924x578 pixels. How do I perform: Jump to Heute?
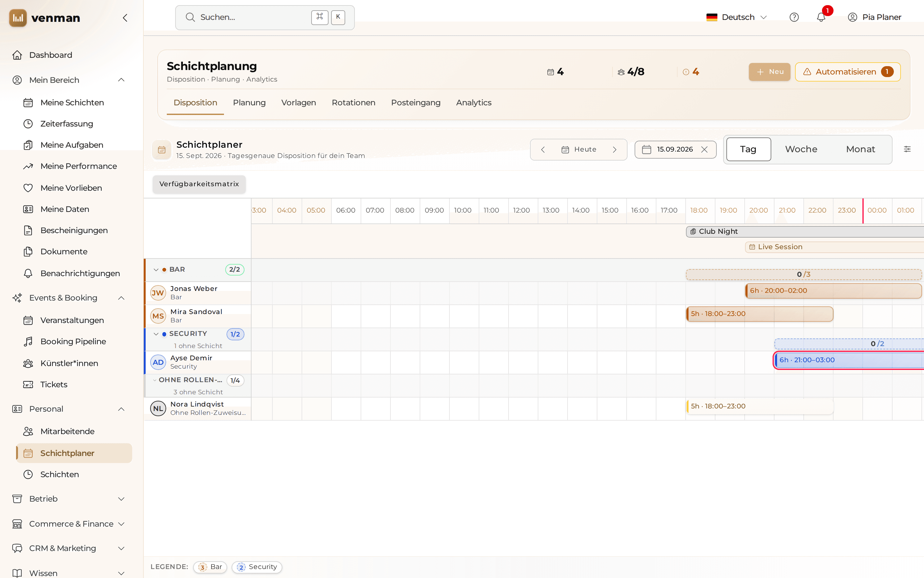(579, 149)
